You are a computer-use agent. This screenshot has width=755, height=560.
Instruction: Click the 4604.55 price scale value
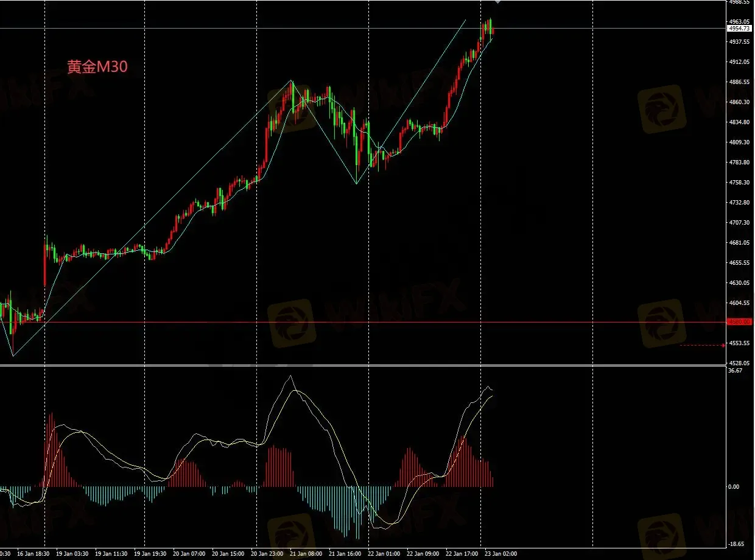tap(740, 303)
